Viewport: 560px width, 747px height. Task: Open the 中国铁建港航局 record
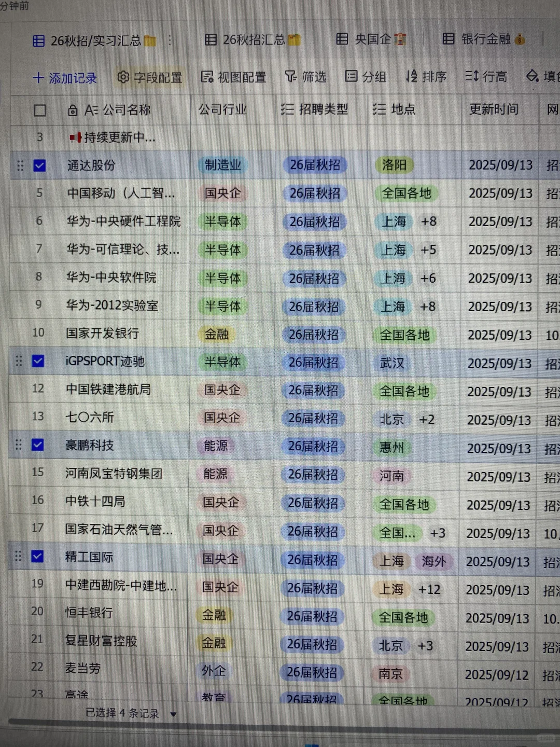click(108, 389)
